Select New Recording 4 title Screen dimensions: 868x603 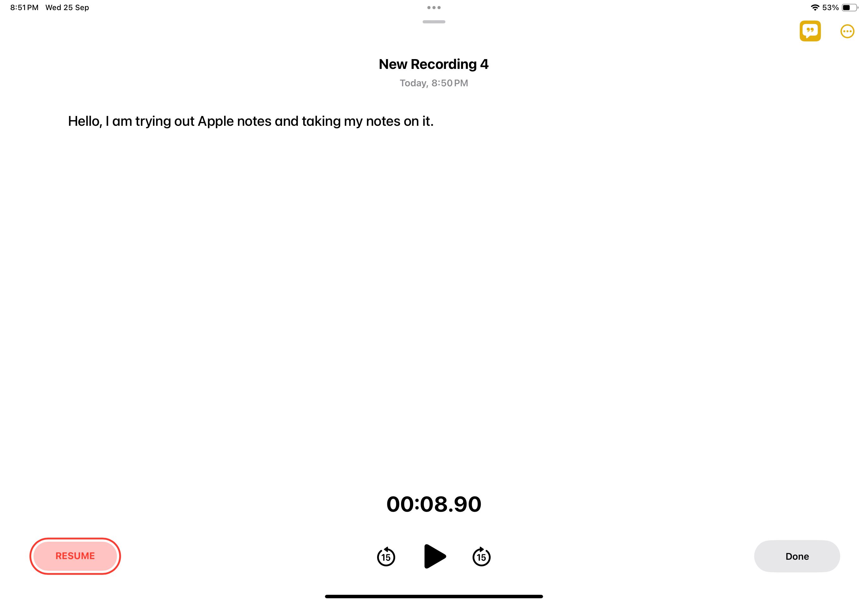[x=433, y=64]
